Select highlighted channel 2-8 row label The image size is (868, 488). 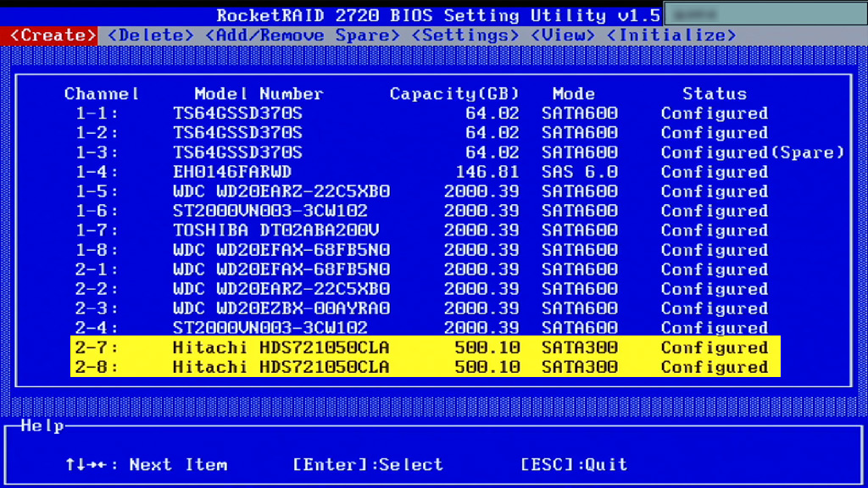[97, 367]
